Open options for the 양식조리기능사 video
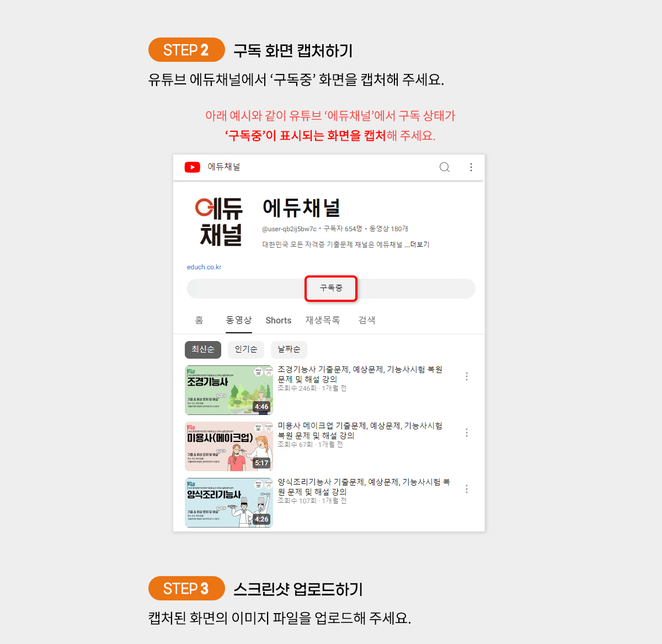The width and height of the screenshot is (662, 644). coord(467,489)
